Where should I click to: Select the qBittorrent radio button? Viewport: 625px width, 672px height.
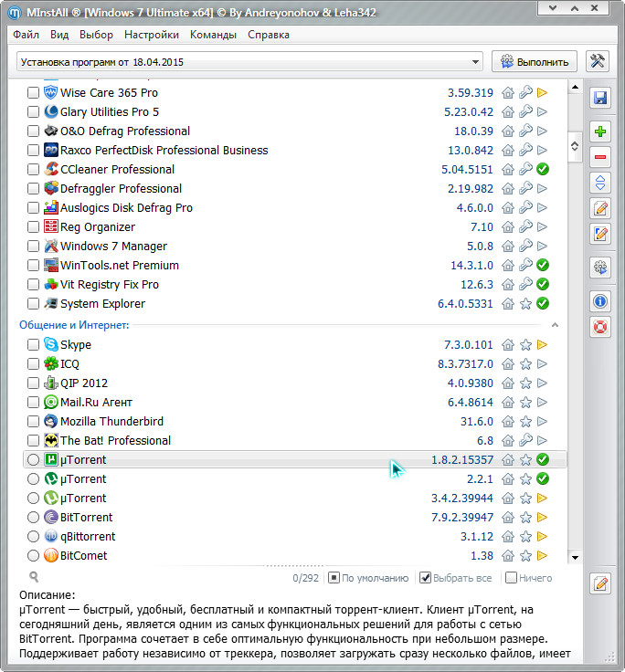[x=33, y=537]
